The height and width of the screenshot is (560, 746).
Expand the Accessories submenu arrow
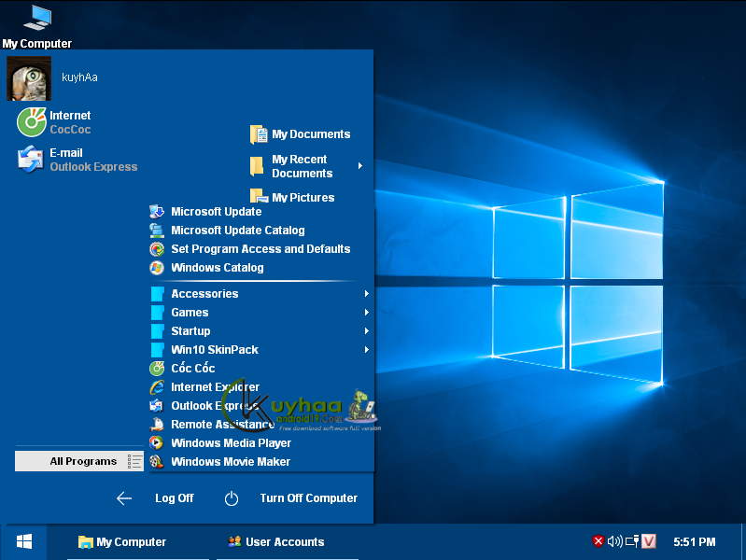[x=366, y=294]
